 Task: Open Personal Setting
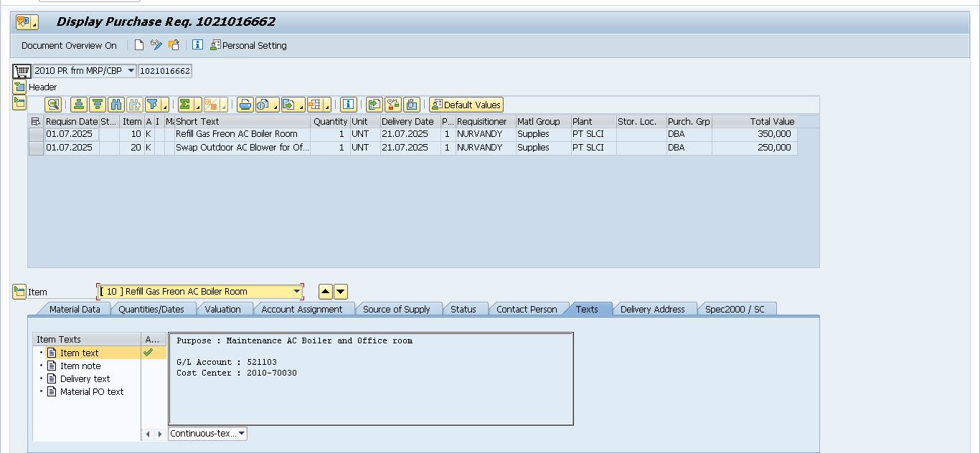click(x=248, y=45)
